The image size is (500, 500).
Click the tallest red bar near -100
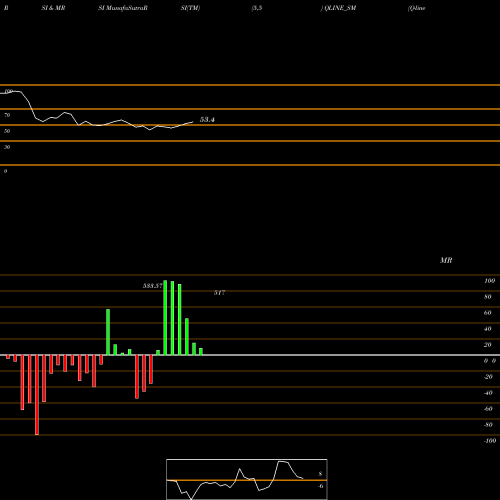pos(37,395)
